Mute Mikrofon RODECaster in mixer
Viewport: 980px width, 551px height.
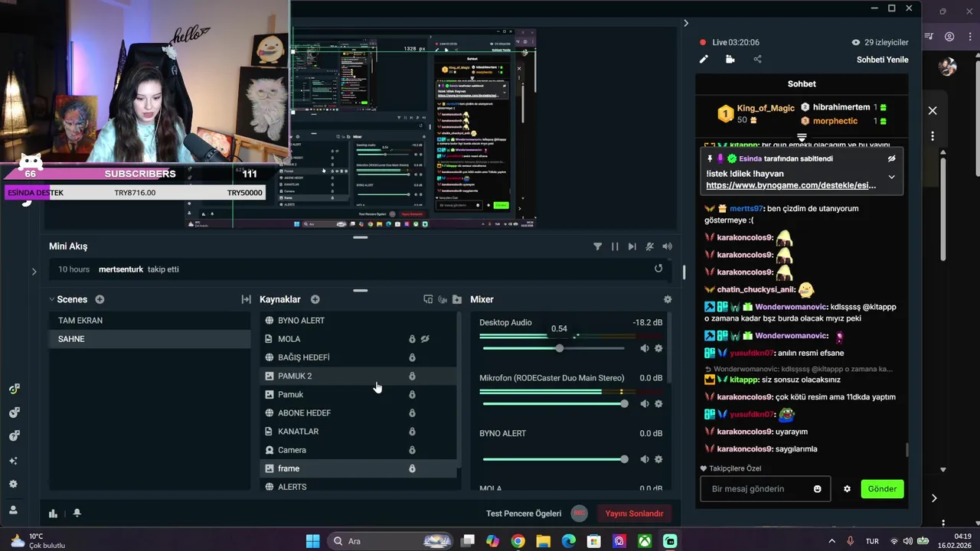click(644, 403)
